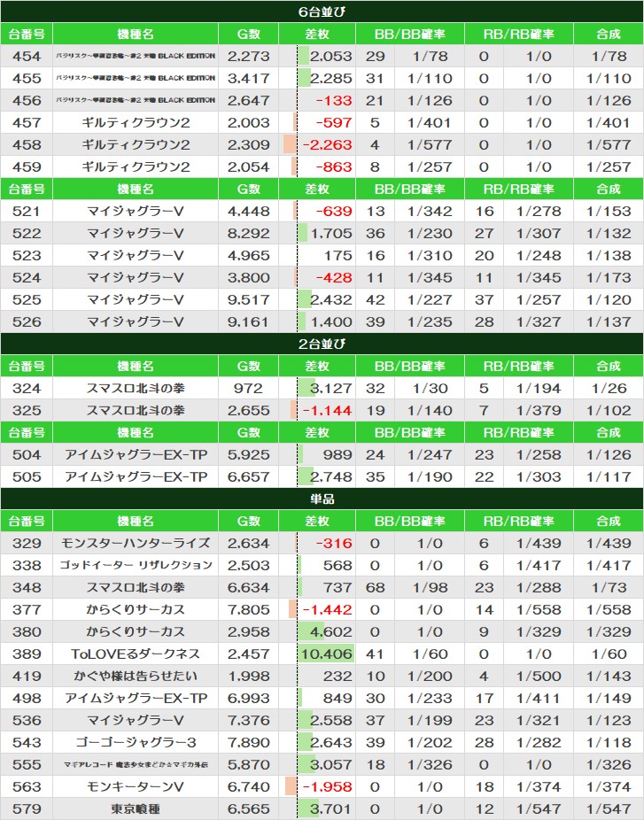Select the 6台並び section header
This screenshot has height=820, width=644.
click(x=322, y=12)
